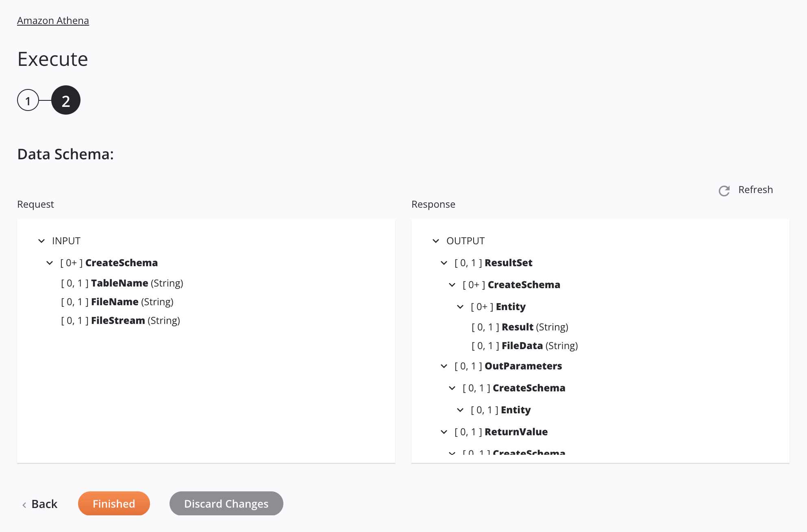Image resolution: width=807 pixels, height=532 pixels.
Task: Click the Finished button to complete setup
Action: point(113,503)
